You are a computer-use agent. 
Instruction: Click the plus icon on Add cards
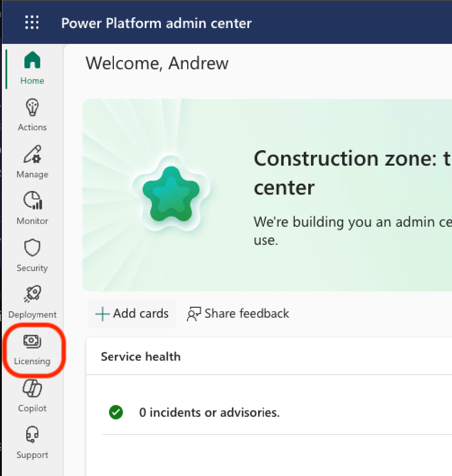point(102,314)
